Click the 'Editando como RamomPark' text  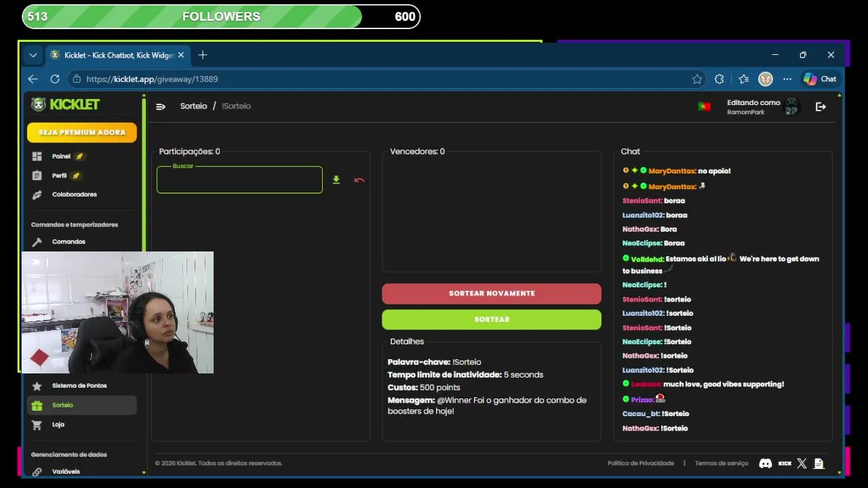coord(753,107)
